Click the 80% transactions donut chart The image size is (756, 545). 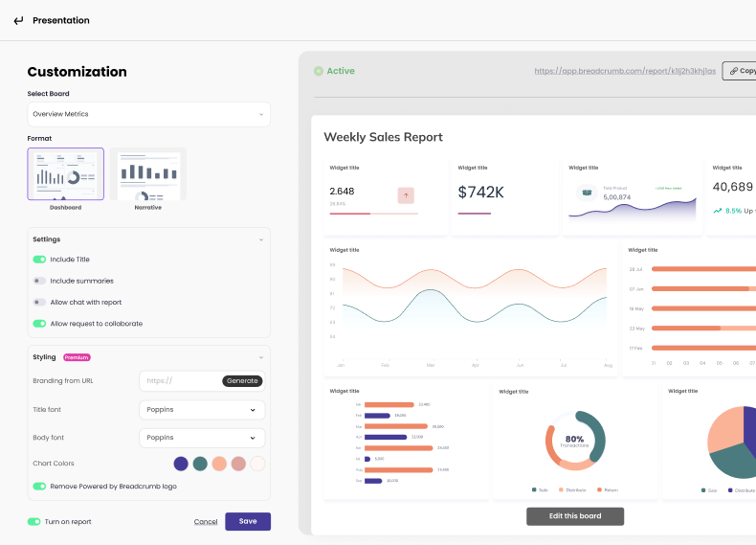(575, 442)
